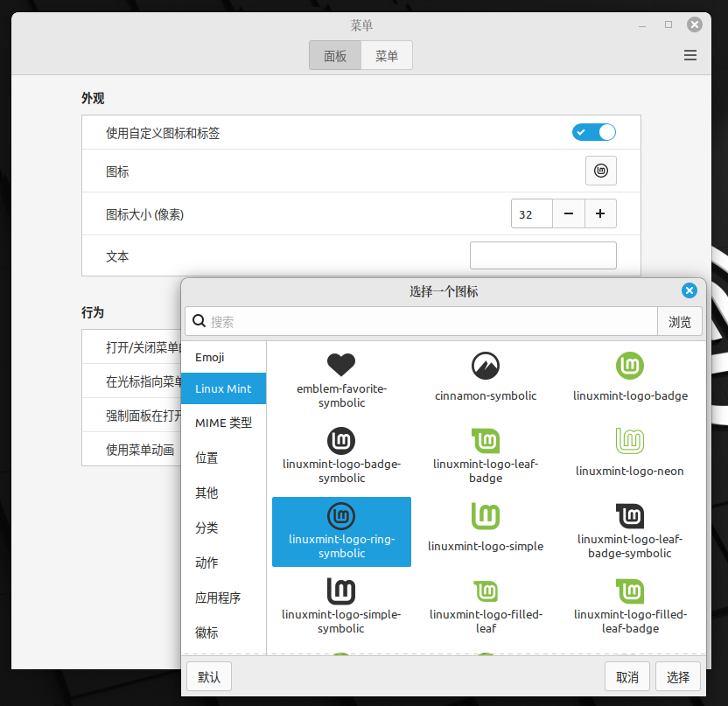
Task: Close the 菜单 settings window
Action: click(694, 24)
